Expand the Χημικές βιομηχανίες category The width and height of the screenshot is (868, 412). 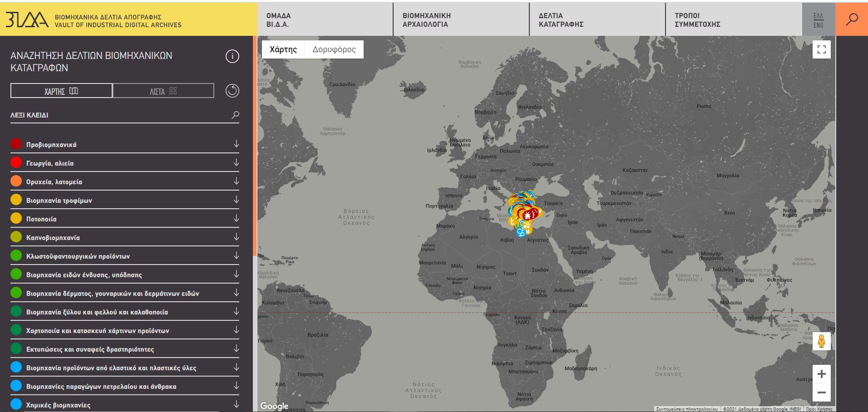(236, 404)
